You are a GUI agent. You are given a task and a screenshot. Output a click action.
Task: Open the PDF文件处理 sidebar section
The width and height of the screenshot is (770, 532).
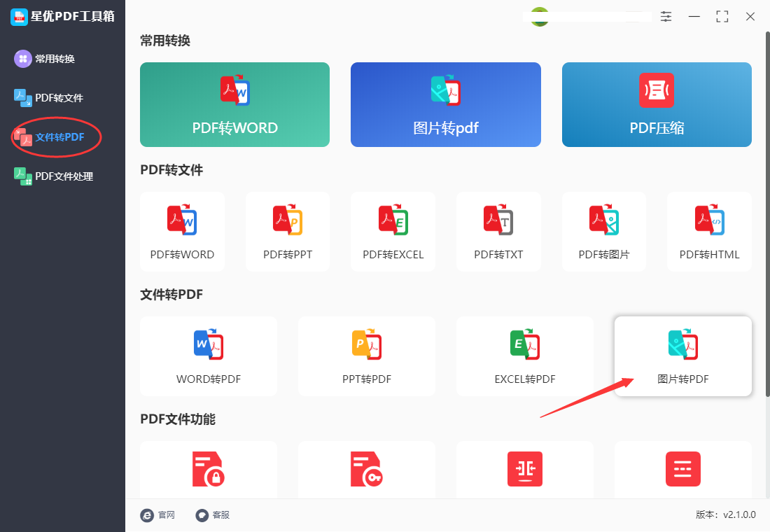click(53, 176)
